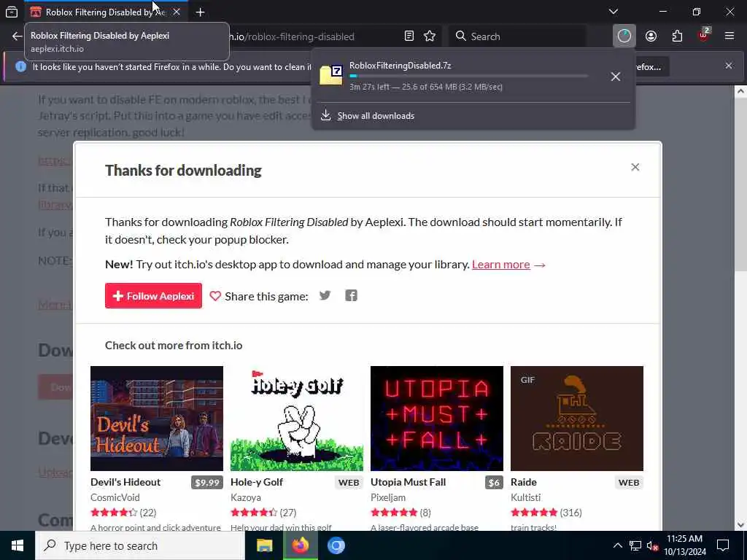Open the uBlock extension icon with badge

point(704,35)
